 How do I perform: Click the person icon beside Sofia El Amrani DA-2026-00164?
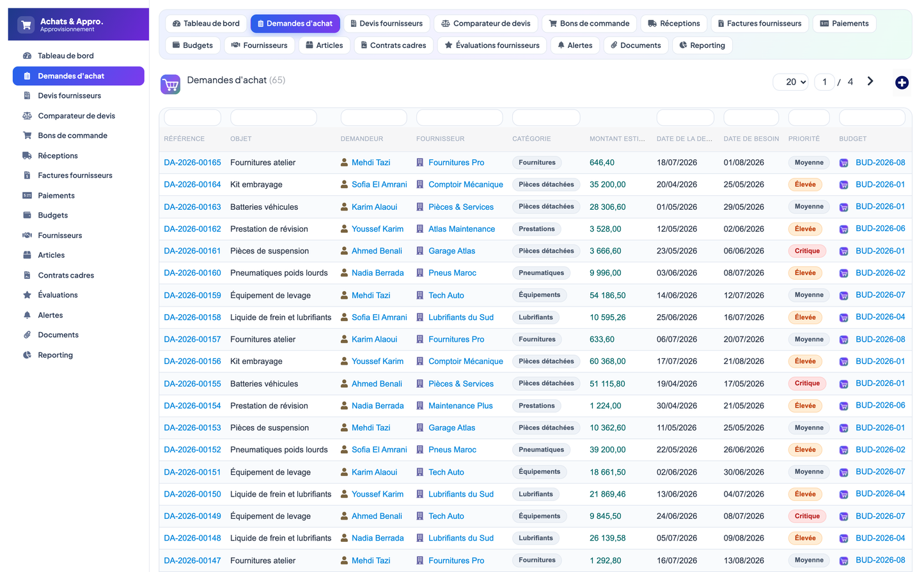click(345, 184)
